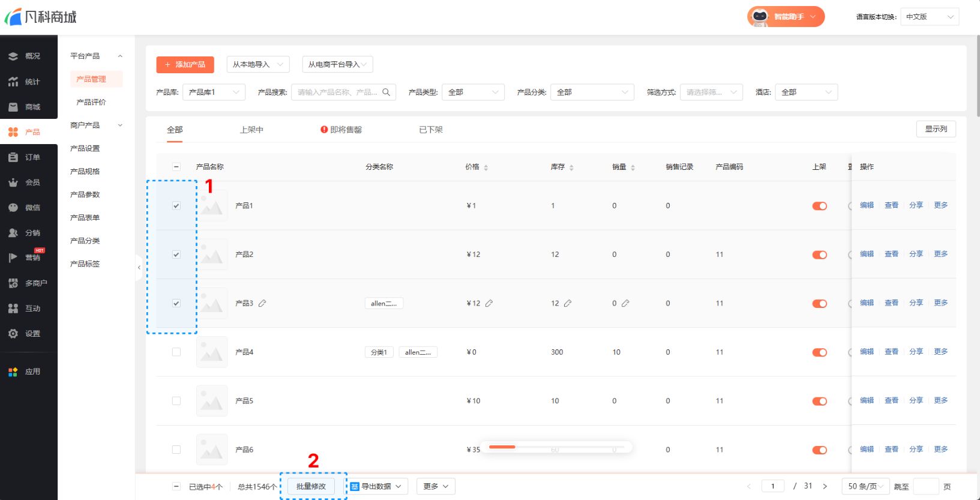The image size is (980, 500).
Task: Open the 产品类型 全部 dropdown
Action: pos(473,92)
